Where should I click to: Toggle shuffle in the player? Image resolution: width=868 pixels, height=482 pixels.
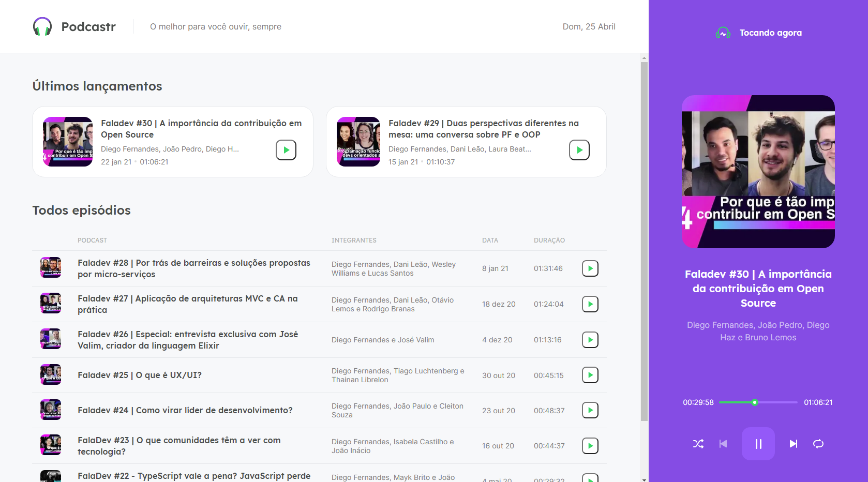[698, 444]
